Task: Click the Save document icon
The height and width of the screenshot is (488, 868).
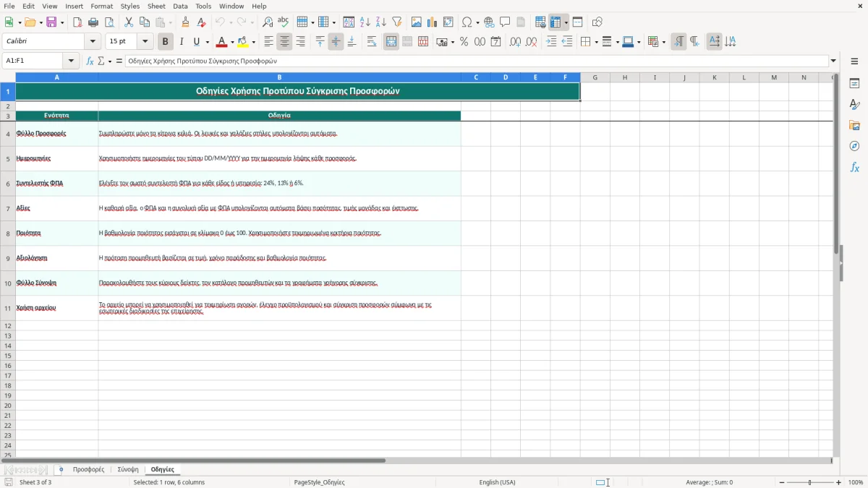Action: pyautogui.click(x=51, y=22)
